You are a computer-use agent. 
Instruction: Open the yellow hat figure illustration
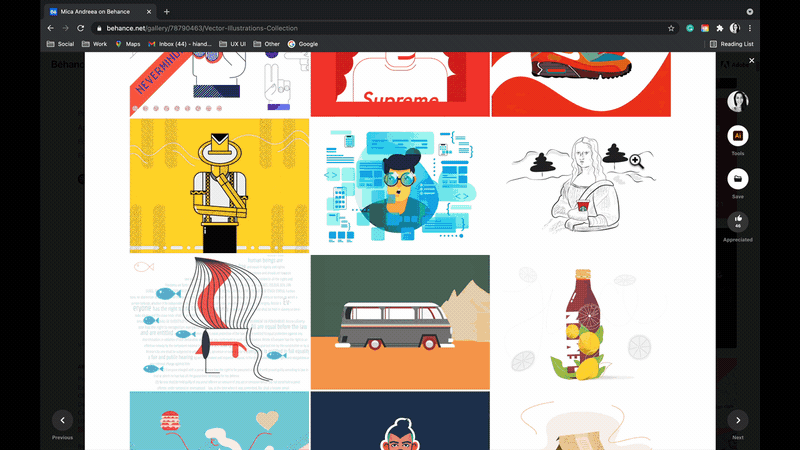[219, 186]
